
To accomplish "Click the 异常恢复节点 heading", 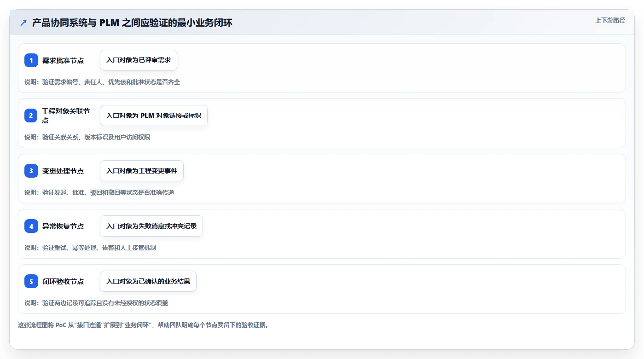I will click(x=63, y=226).
